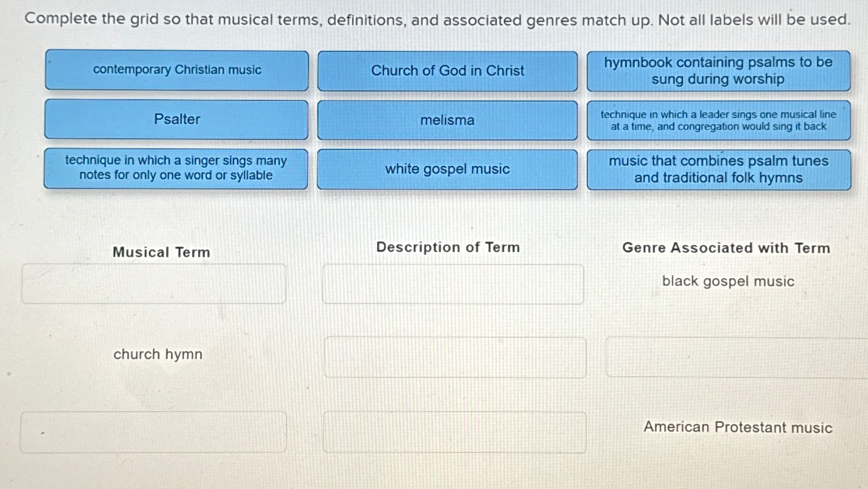The width and height of the screenshot is (868, 489).
Task: Select the contemporary Christian music label
Action: [x=176, y=70]
